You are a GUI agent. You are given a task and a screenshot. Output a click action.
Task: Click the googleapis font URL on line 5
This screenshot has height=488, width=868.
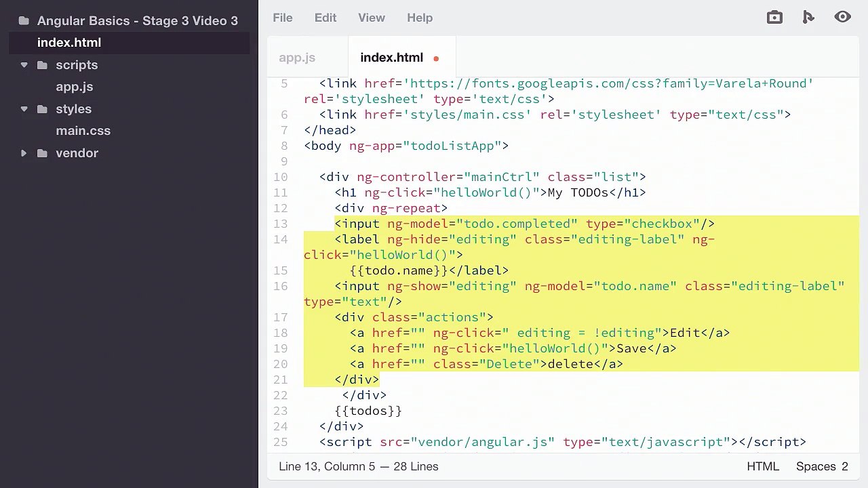[x=608, y=83]
